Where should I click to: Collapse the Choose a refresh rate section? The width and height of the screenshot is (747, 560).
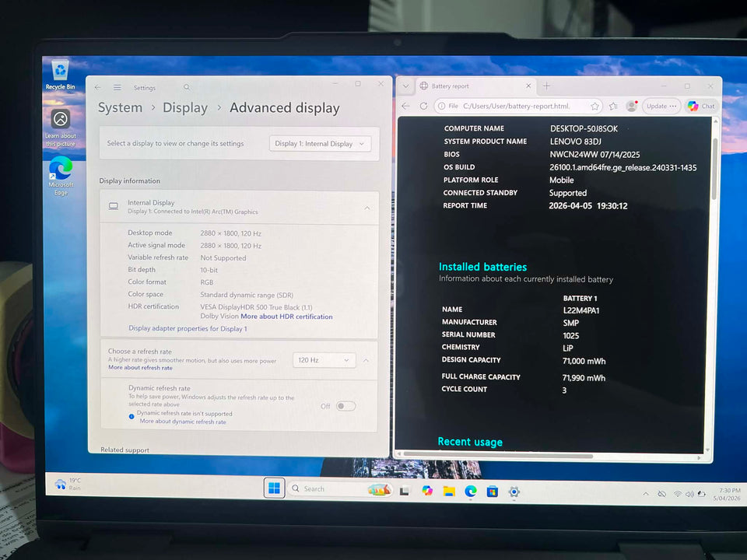(x=366, y=360)
